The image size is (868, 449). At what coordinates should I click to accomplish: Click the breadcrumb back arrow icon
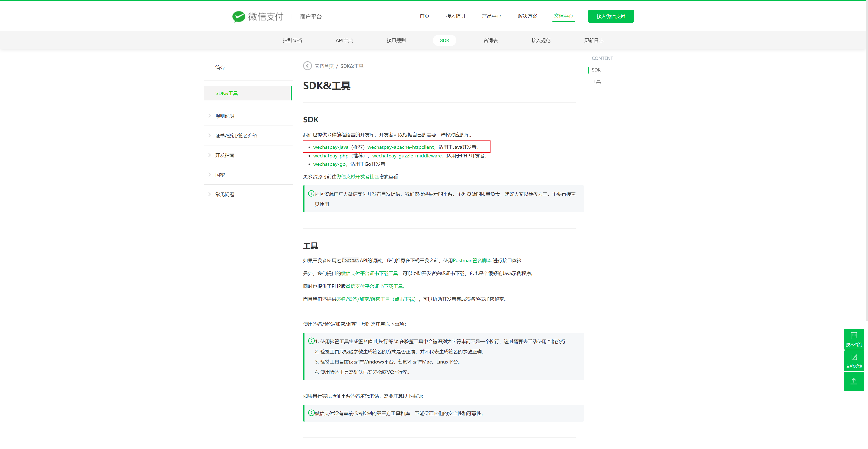[x=307, y=66]
